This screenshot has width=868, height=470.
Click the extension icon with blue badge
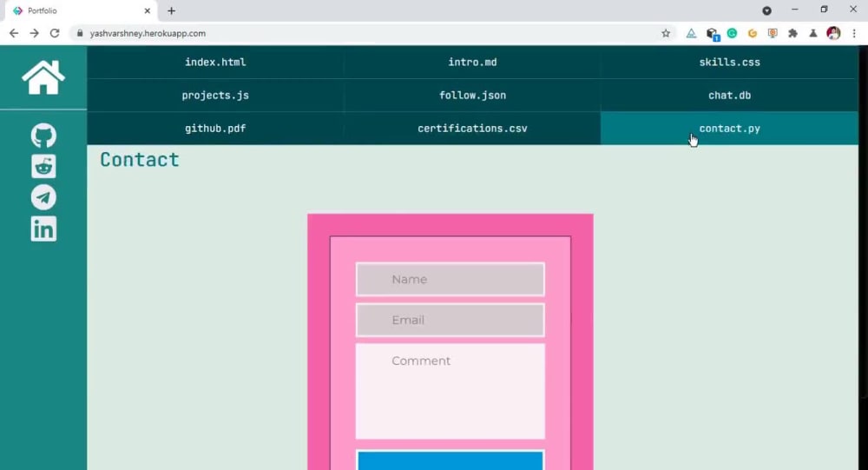tap(713, 34)
